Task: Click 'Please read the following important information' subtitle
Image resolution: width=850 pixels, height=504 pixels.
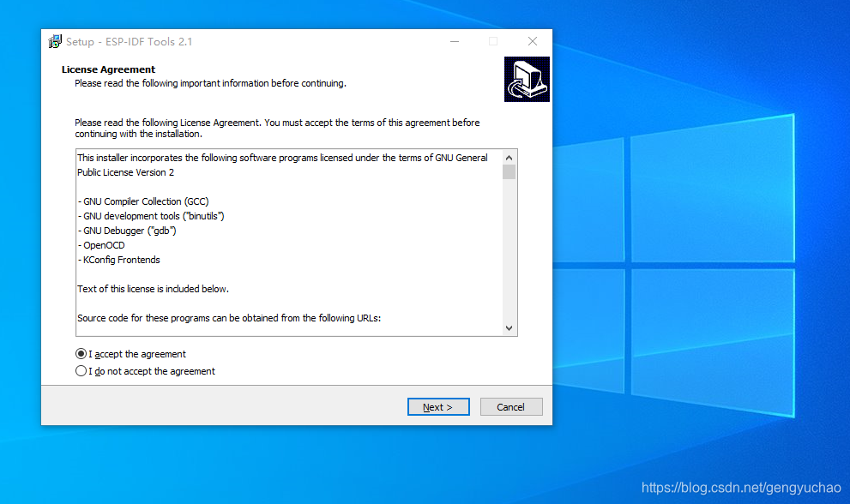Action: tap(210, 83)
